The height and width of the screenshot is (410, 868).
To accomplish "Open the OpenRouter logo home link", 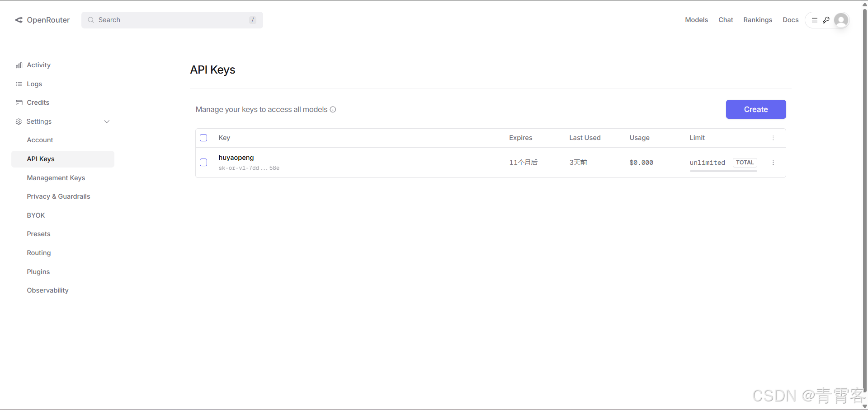I will click(x=42, y=20).
